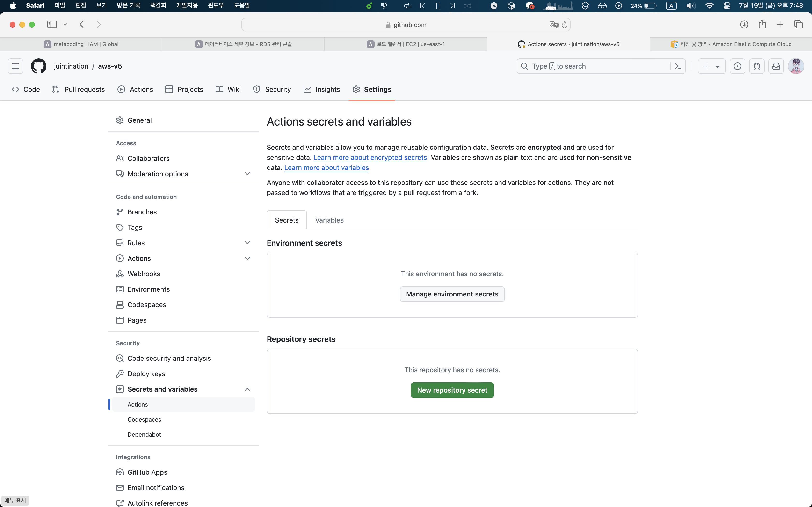Viewport: 812px width, 507px height.
Task: Open the Insights repository tab
Action: pos(321,89)
